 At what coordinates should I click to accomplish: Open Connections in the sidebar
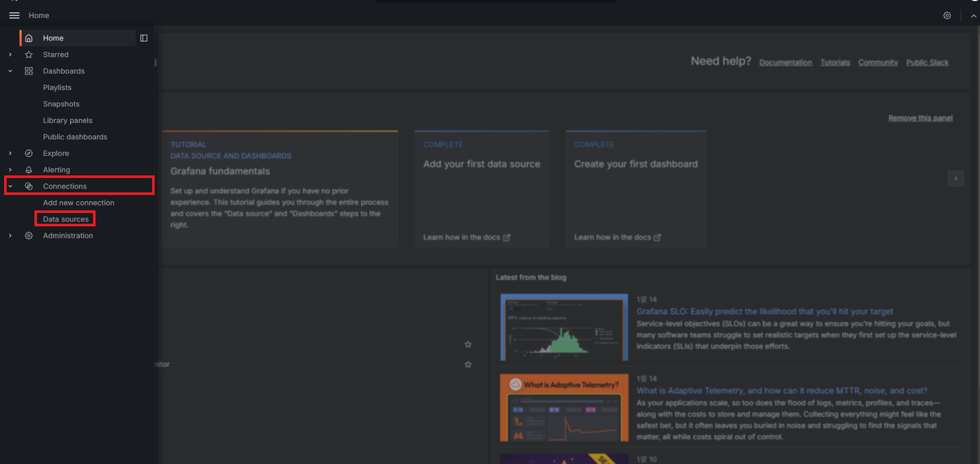(x=65, y=186)
